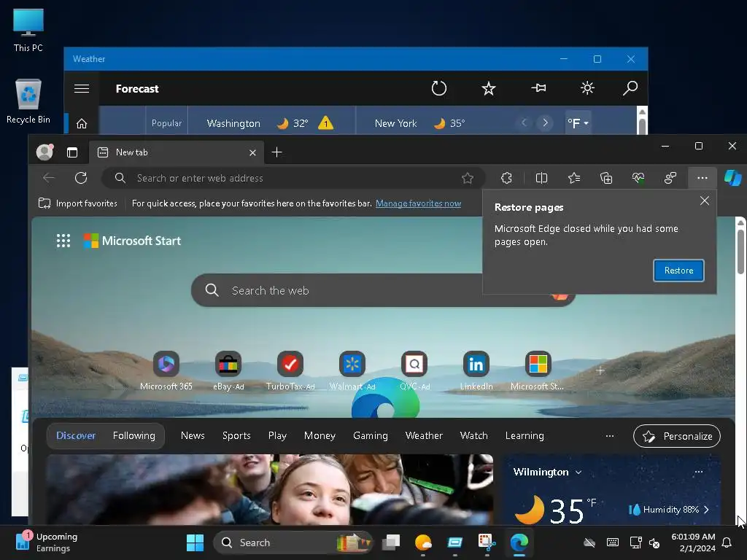Click the Personalize button
This screenshot has height=560, width=747.
[676, 436]
